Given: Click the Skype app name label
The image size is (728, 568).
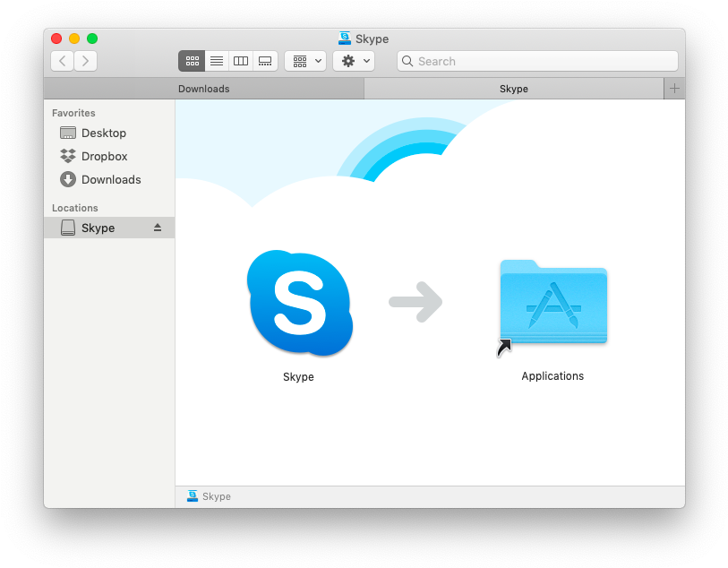Looking at the screenshot, I should click(x=298, y=376).
